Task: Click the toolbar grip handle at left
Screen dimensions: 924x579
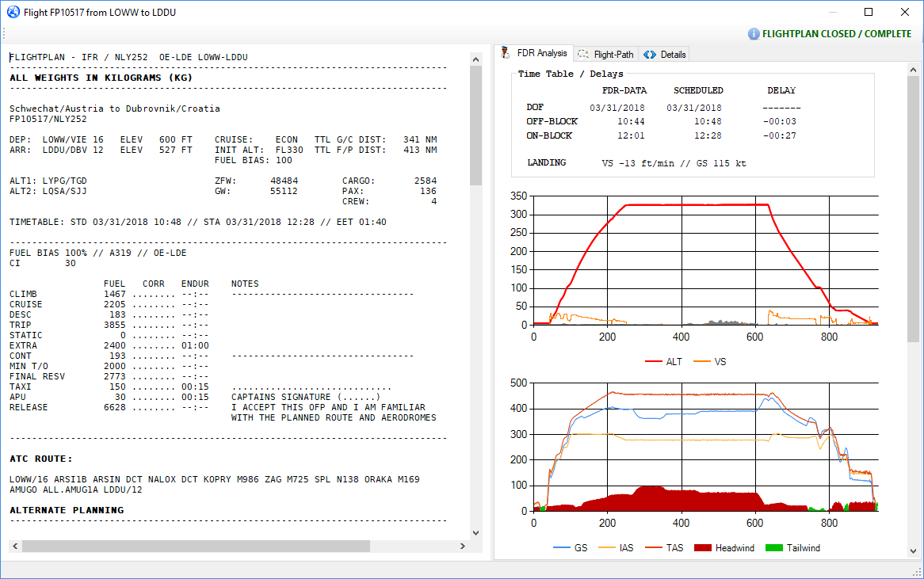Action: pos(3,33)
